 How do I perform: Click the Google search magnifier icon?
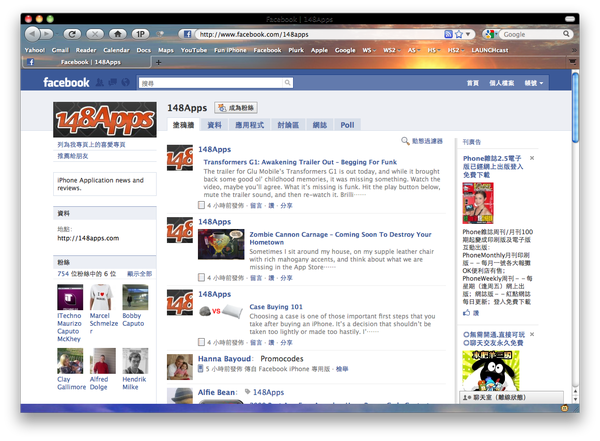[566, 34]
